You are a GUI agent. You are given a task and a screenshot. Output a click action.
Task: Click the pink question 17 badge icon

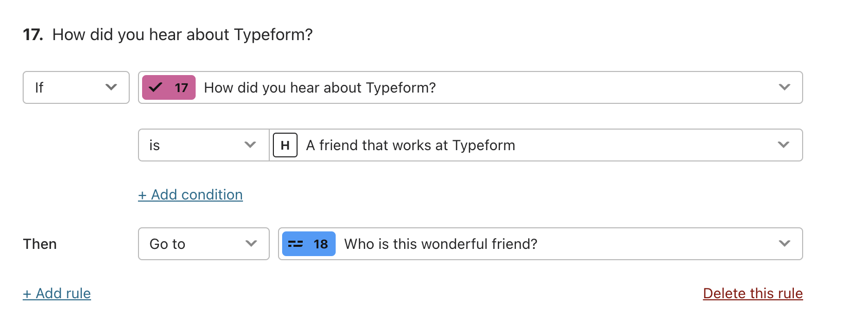pyautogui.click(x=169, y=87)
